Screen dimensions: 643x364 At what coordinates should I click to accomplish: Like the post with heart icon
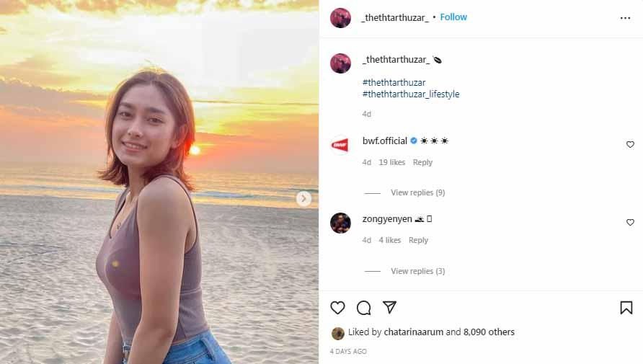(x=337, y=308)
